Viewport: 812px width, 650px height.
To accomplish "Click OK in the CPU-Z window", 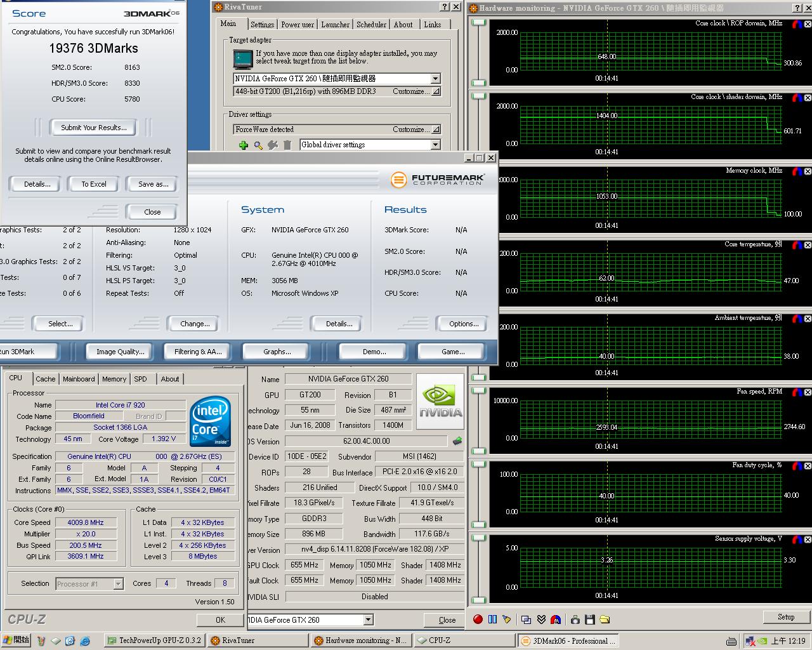I will pos(220,620).
